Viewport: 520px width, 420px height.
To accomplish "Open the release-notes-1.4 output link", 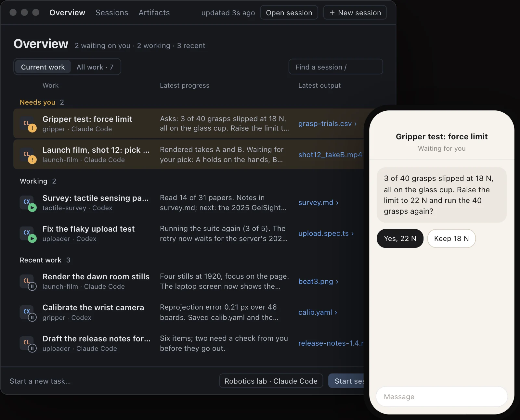I will click(331, 343).
